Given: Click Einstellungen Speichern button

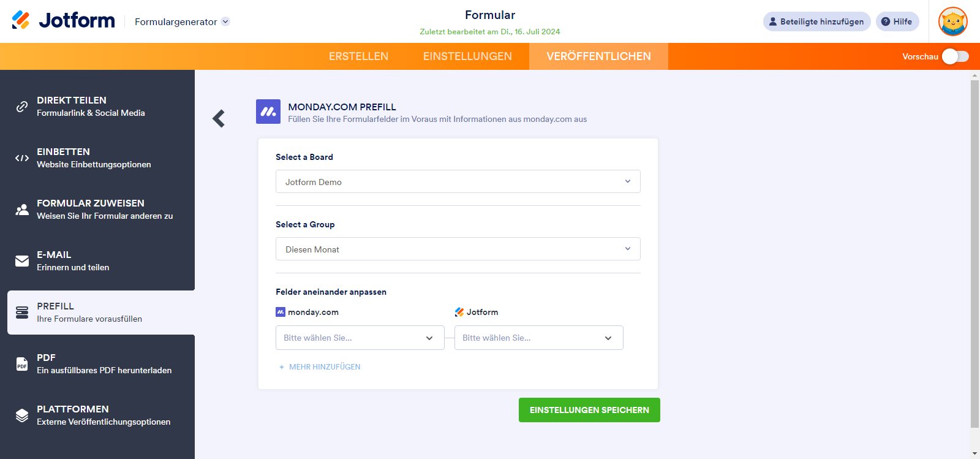Looking at the screenshot, I should [x=589, y=410].
